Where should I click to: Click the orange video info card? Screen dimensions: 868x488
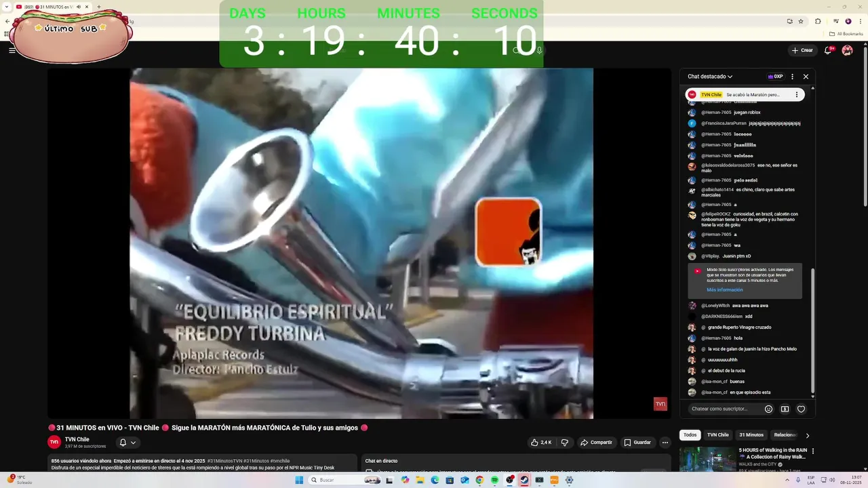pos(508,232)
